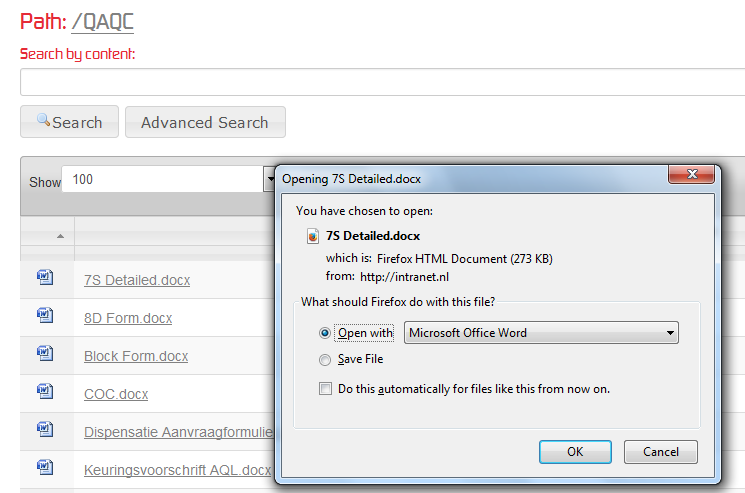Open the COC.docx link

(116, 394)
